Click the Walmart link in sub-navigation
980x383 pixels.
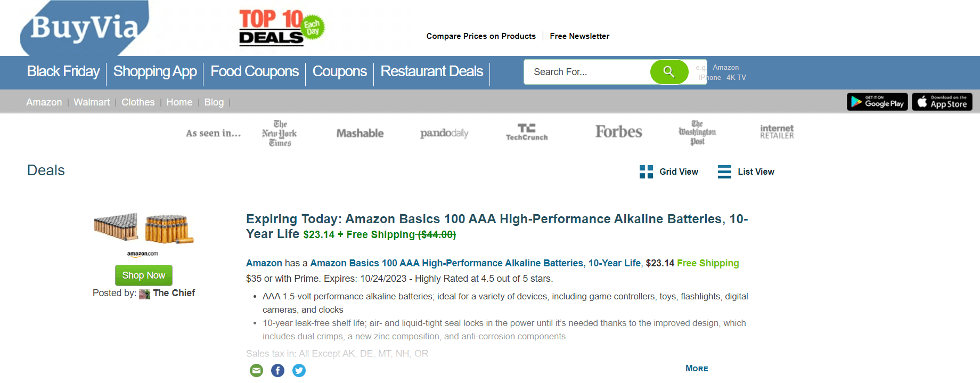[92, 102]
